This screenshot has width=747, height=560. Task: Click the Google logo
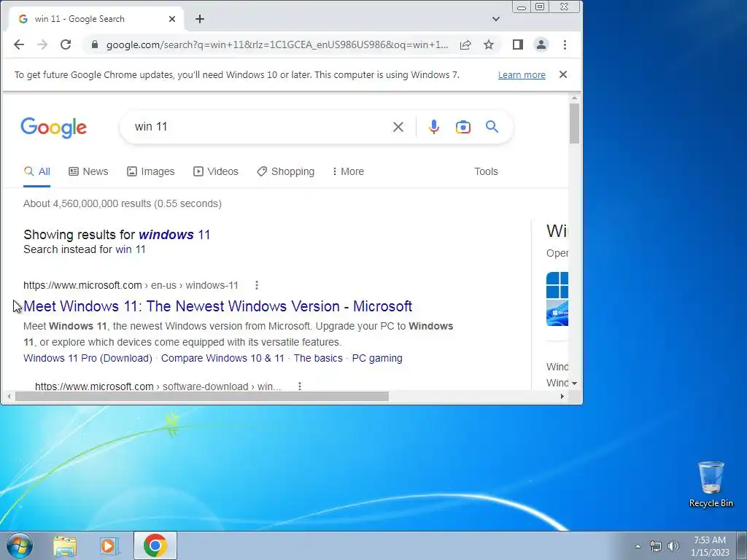pyautogui.click(x=53, y=128)
